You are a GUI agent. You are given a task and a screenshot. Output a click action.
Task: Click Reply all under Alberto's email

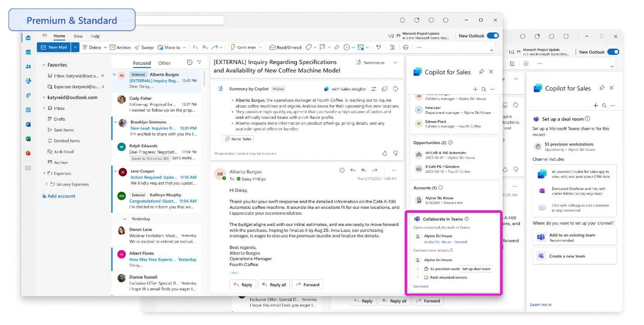tap(273, 284)
